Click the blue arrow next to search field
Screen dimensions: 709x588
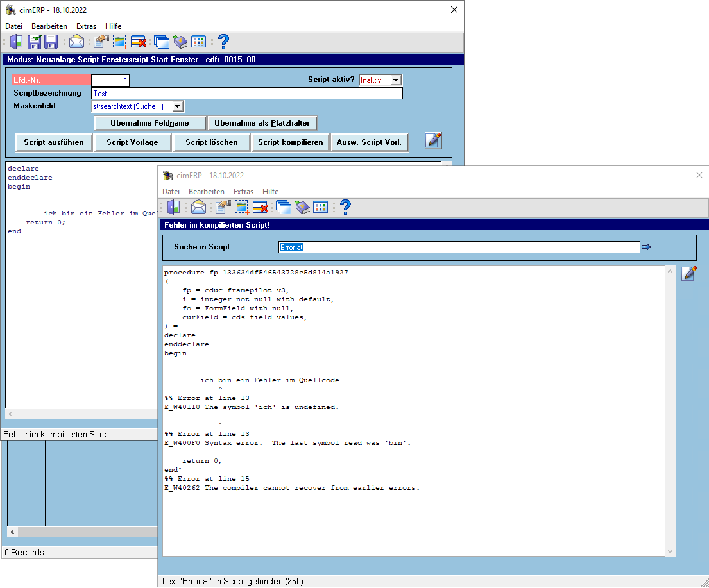pos(646,247)
